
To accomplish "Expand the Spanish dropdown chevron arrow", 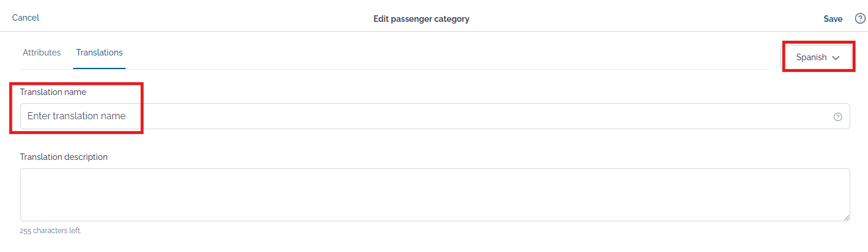I will coord(836,58).
